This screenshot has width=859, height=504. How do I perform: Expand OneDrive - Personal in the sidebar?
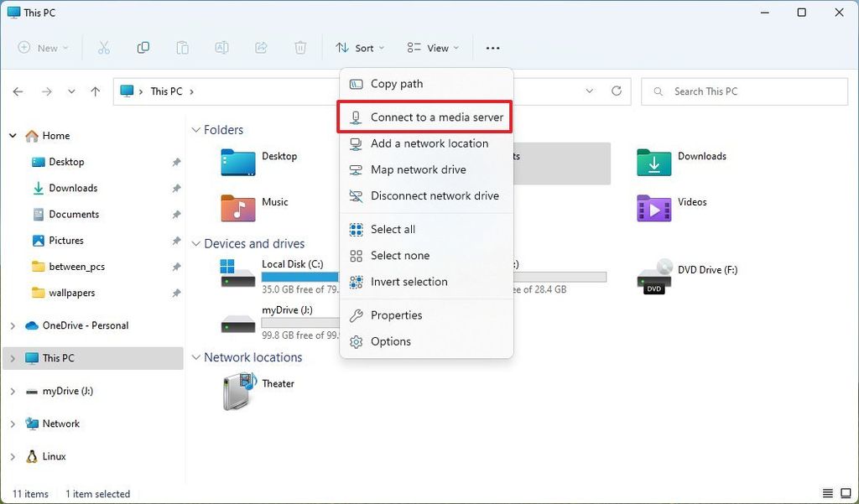click(12, 325)
